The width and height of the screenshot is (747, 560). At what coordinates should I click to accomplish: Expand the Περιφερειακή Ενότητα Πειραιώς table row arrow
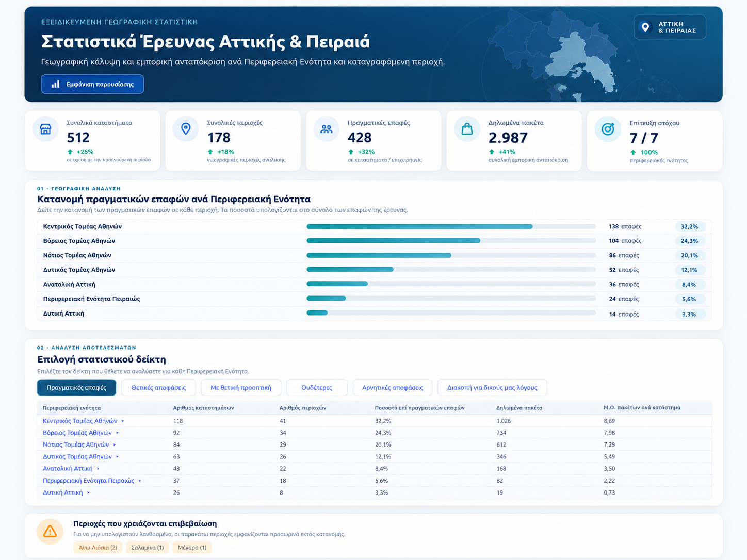(140, 481)
